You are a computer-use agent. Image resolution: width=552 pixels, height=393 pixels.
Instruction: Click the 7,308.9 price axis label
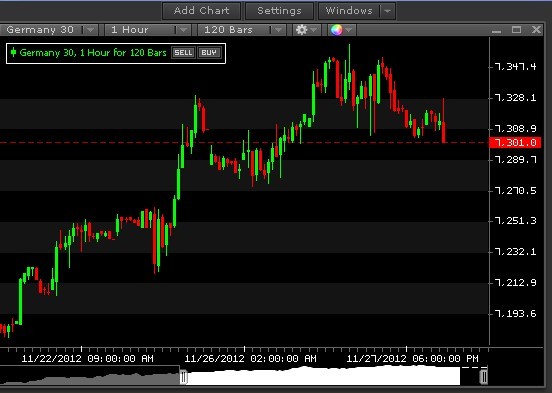[515, 129]
